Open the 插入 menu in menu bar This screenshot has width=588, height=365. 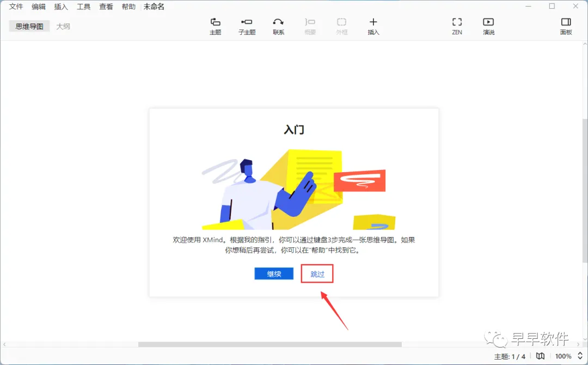click(x=61, y=7)
